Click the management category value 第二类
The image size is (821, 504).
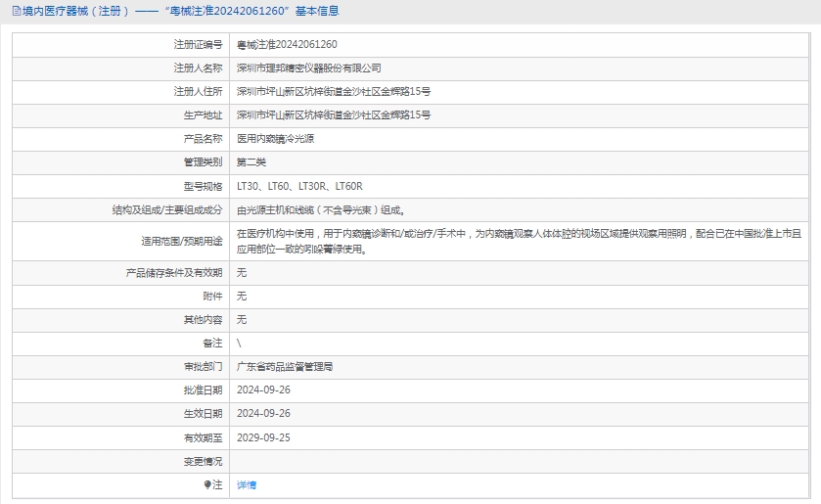251,161
